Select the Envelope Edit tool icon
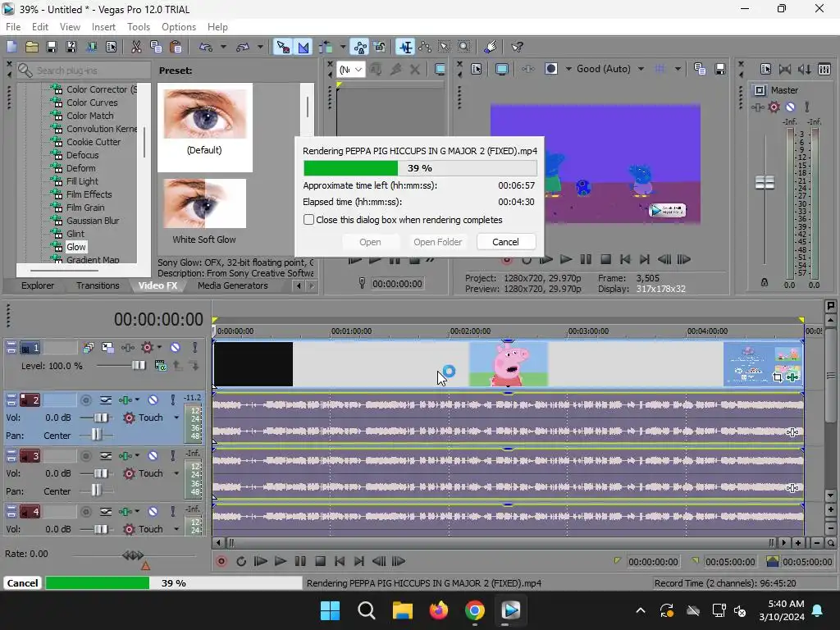The height and width of the screenshot is (630, 840). [x=426, y=47]
